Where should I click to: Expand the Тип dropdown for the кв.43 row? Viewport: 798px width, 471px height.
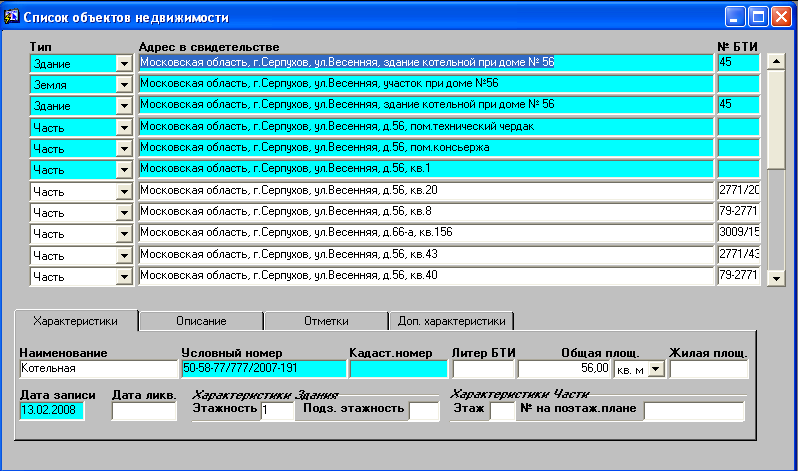(x=124, y=255)
